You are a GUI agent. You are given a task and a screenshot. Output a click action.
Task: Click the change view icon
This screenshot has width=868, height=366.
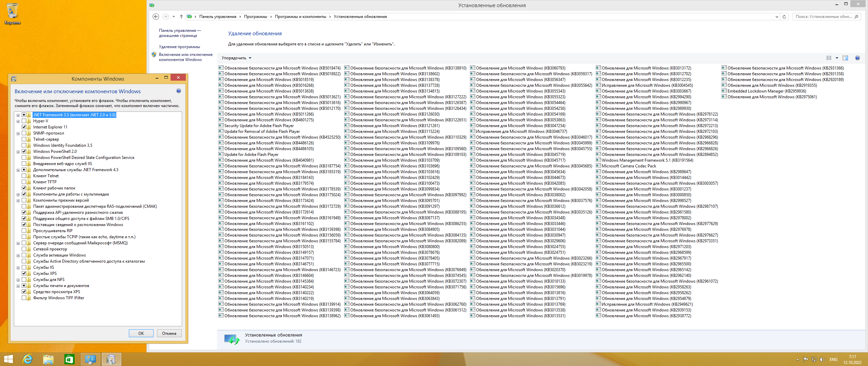[x=829, y=58]
